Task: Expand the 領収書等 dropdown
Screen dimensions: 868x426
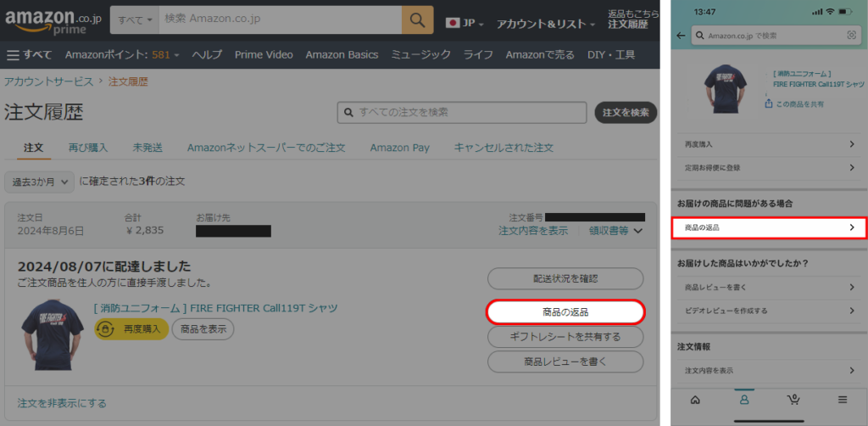Action: click(615, 231)
